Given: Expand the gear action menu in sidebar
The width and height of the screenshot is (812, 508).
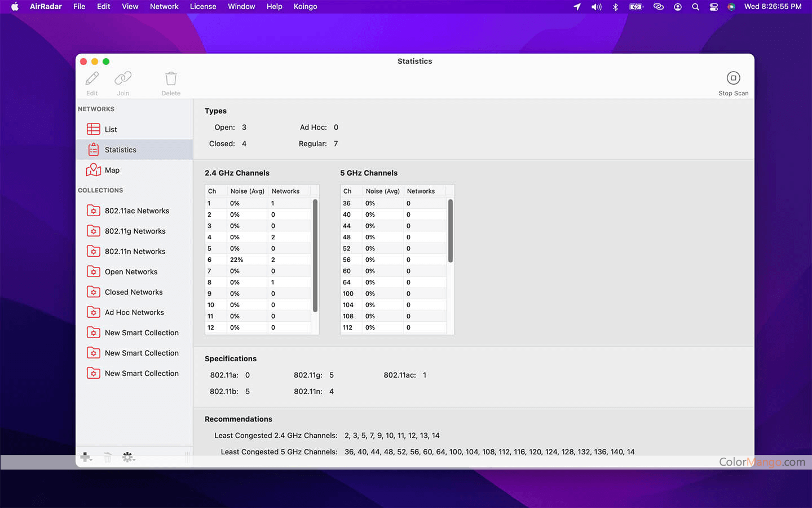Looking at the screenshot, I should pyautogui.click(x=129, y=457).
